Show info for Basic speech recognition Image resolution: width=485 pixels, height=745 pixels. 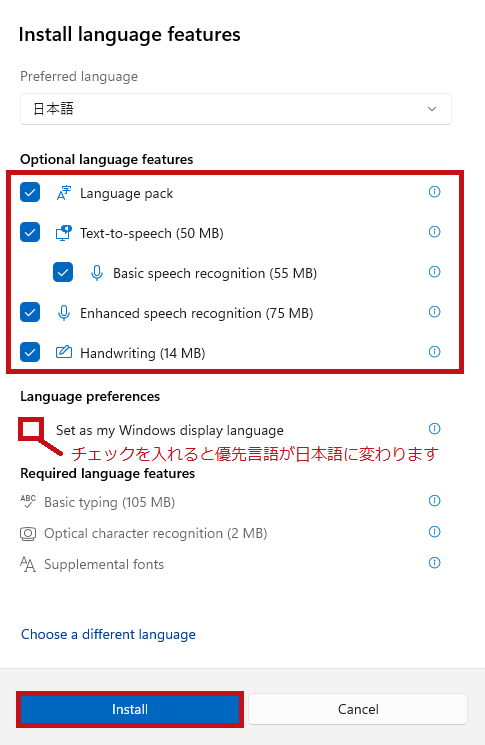pos(434,271)
